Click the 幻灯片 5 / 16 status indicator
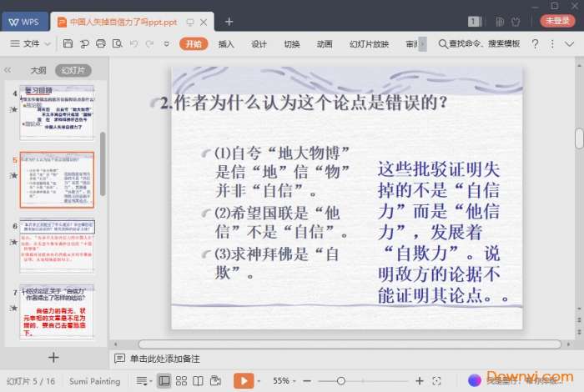 point(31,381)
